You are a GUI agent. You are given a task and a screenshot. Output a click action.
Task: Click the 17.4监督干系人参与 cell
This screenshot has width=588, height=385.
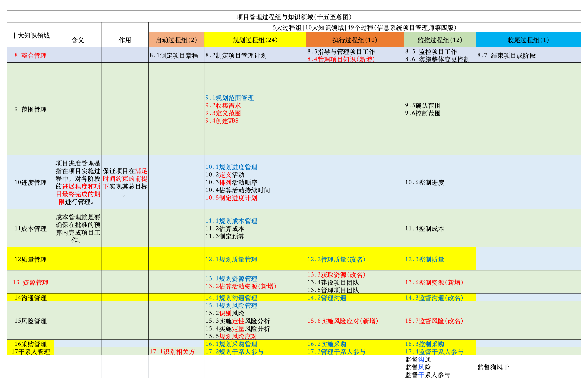440,351
